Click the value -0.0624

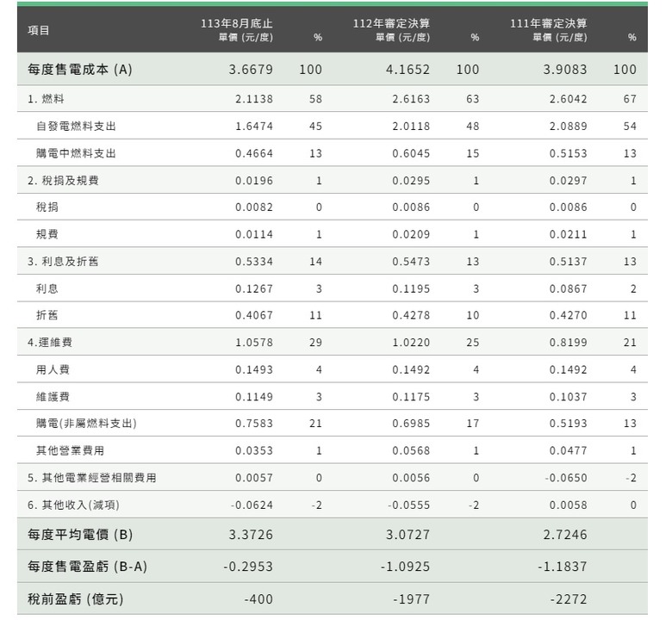[252, 505]
